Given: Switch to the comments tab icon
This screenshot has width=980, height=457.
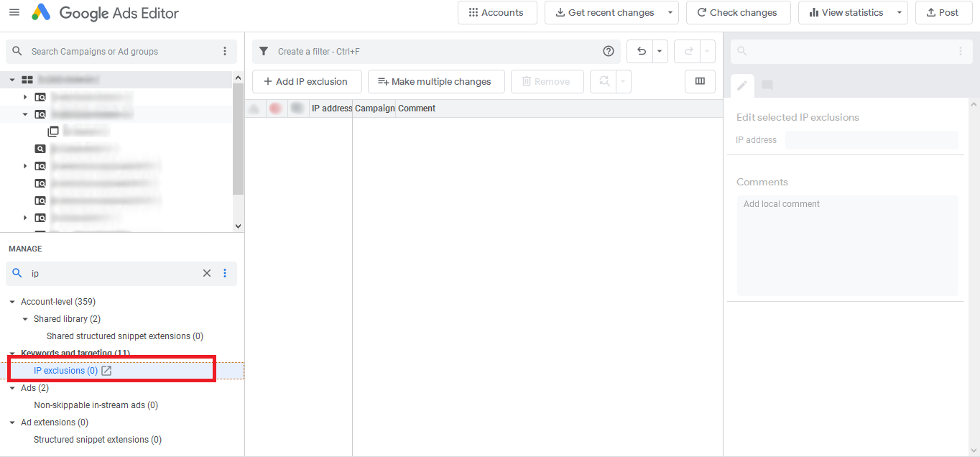Looking at the screenshot, I should [767, 86].
